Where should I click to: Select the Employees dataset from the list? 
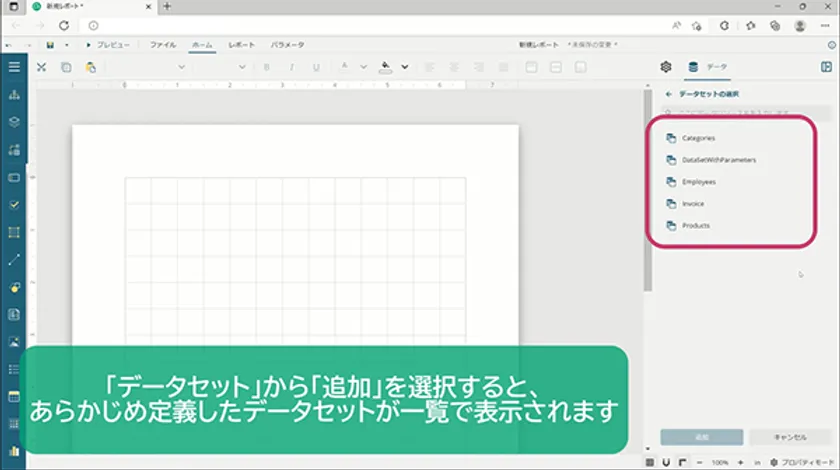coord(698,182)
